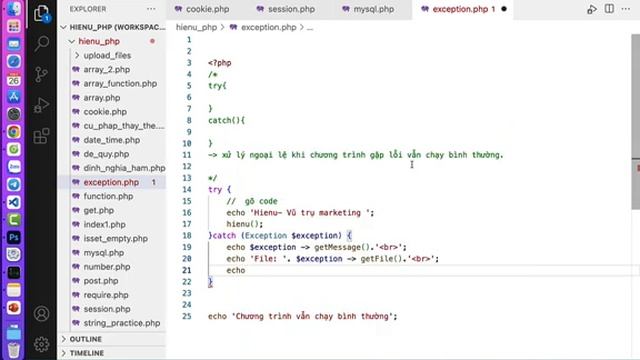The width and height of the screenshot is (640, 360).
Task: Open session.php file in Explorer list
Action: [x=107, y=309]
